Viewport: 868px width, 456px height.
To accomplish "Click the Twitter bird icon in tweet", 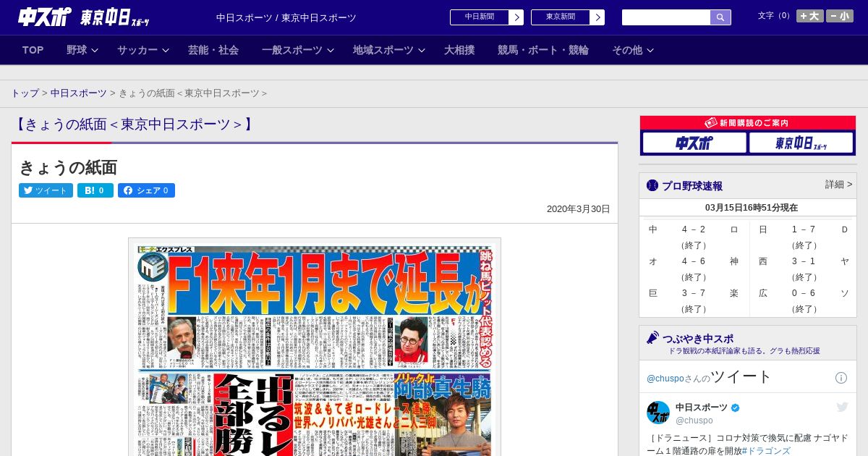I will 842,408.
